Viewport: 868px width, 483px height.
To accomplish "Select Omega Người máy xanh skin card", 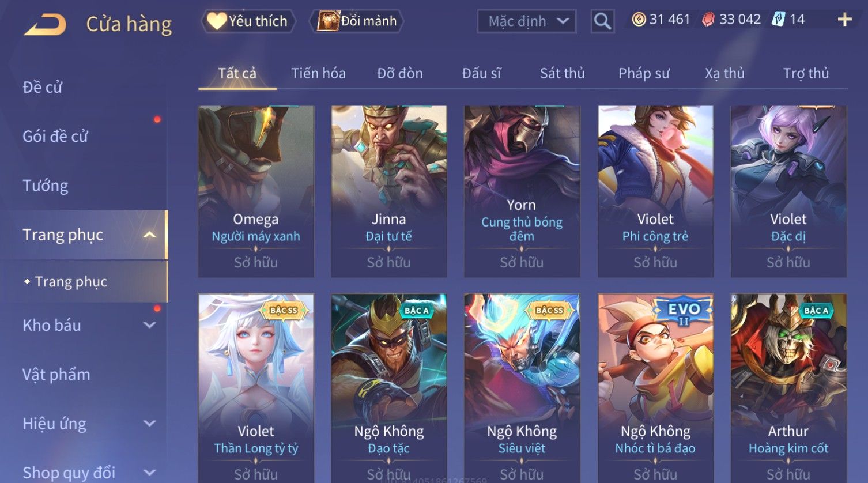I will pos(256,191).
